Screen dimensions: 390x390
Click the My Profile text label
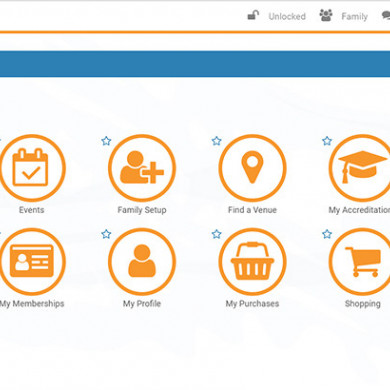[x=142, y=304]
